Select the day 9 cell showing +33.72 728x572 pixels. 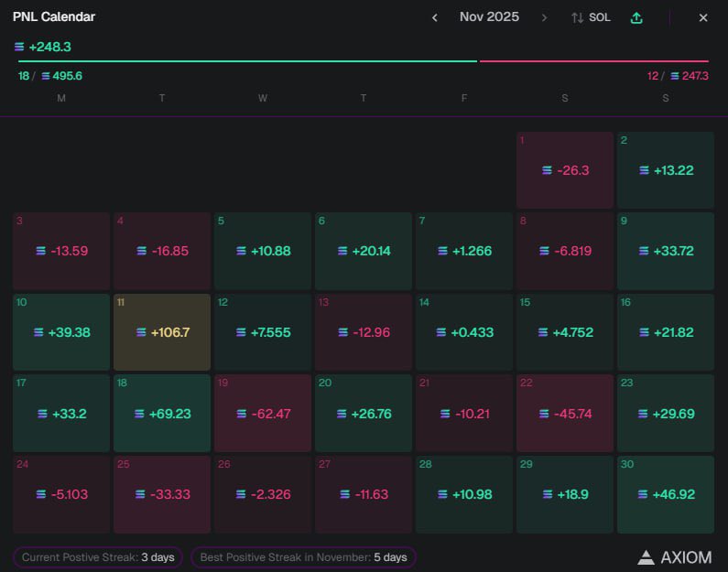pyautogui.click(x=666, y=251)
